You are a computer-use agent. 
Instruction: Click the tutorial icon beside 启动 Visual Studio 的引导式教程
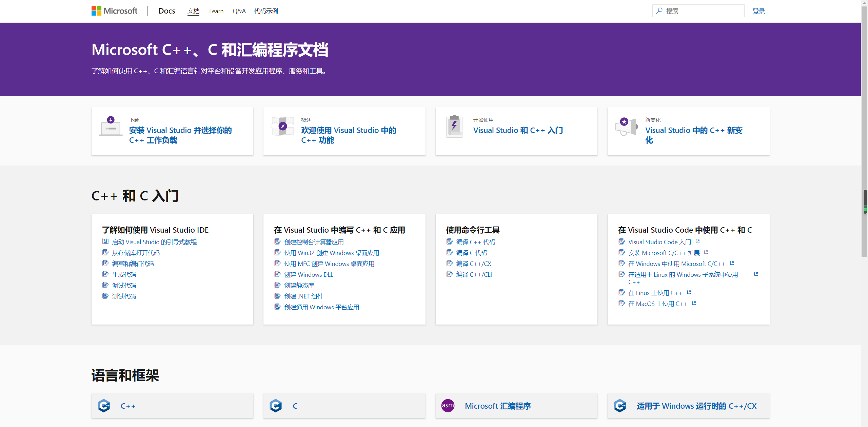(x=105, y=241)
